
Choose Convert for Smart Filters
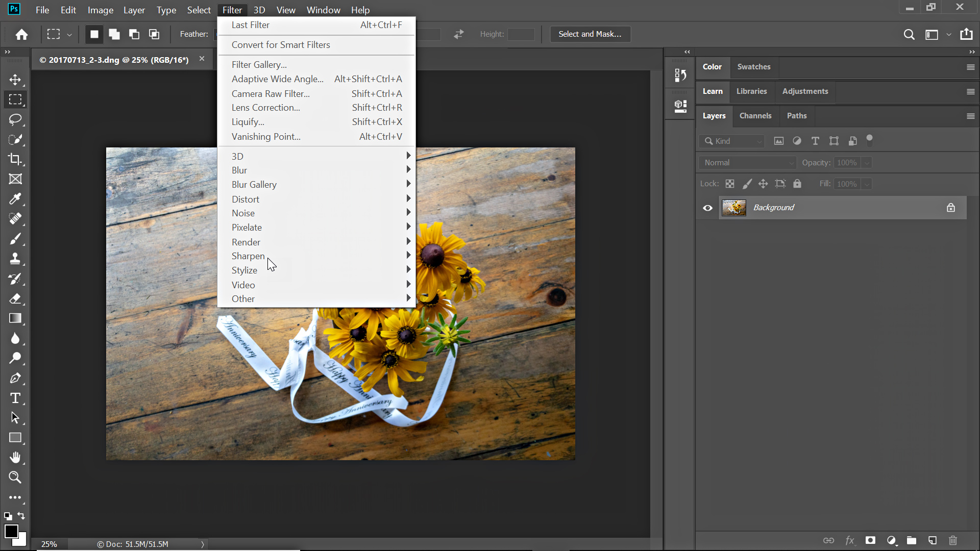pyautogui.click(x=281, y=45)
